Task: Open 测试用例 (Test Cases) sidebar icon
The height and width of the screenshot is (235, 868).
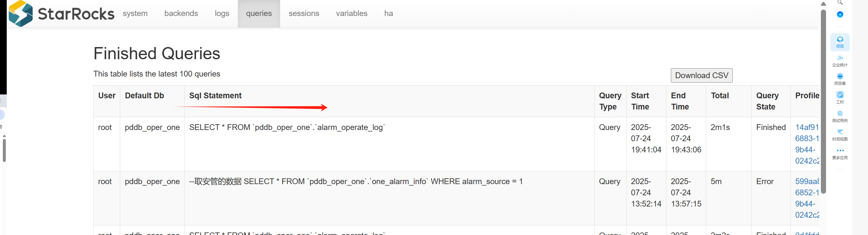Action: click(x=840, y=116)
